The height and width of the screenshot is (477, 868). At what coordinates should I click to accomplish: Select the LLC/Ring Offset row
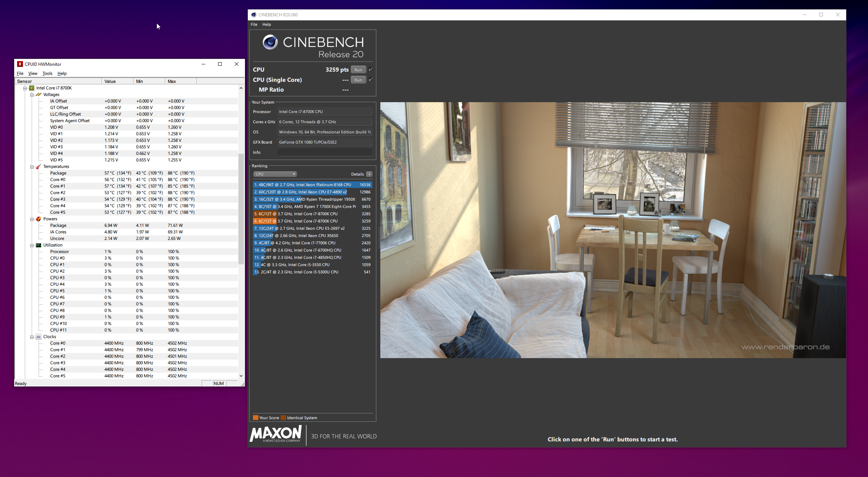click(144, 114)
